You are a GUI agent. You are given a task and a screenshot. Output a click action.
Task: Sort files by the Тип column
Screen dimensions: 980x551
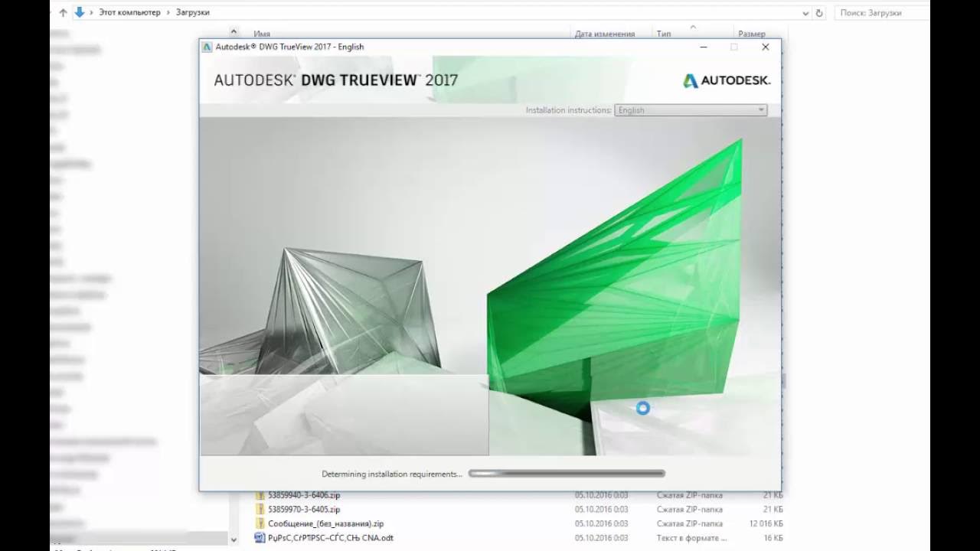pos(663,34)
